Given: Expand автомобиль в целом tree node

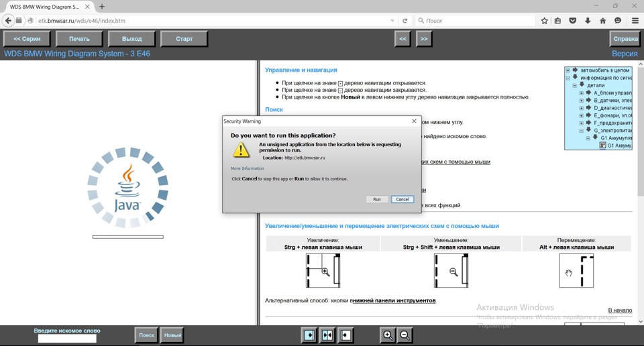Looking at the screenshot, I should click(x=568, y=70).
